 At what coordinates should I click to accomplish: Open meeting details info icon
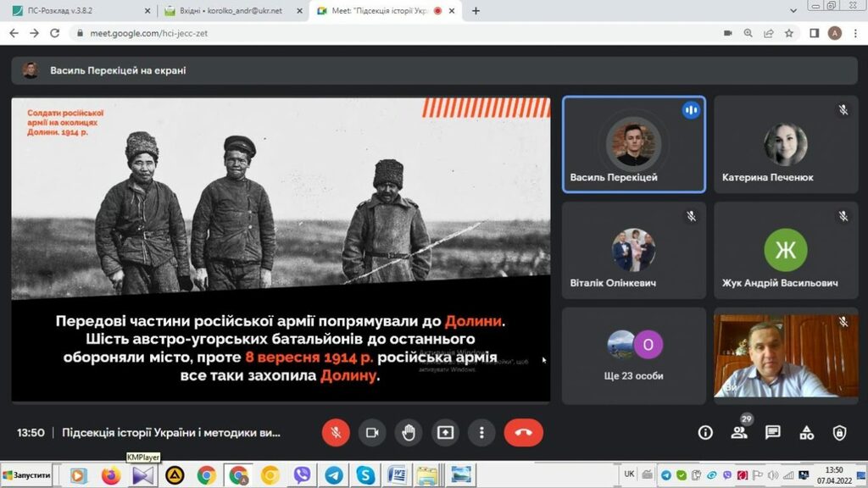(705, 432)
